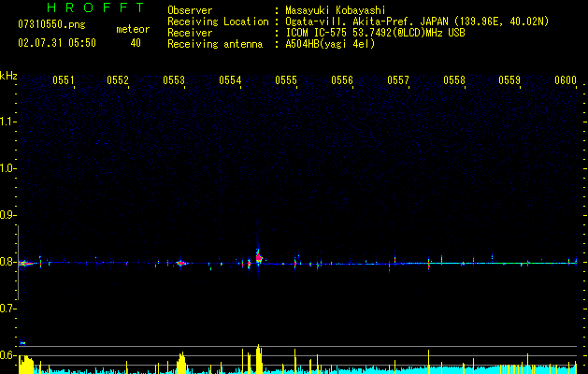
Task: Click antenna text A504HB(yagi 4el)
Action: (x=330, y=44)
